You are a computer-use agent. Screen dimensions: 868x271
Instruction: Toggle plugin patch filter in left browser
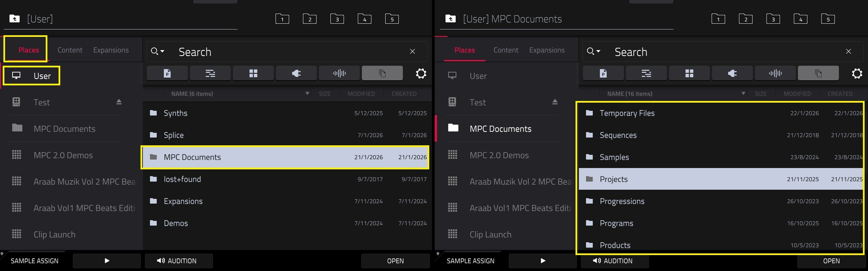296,73
